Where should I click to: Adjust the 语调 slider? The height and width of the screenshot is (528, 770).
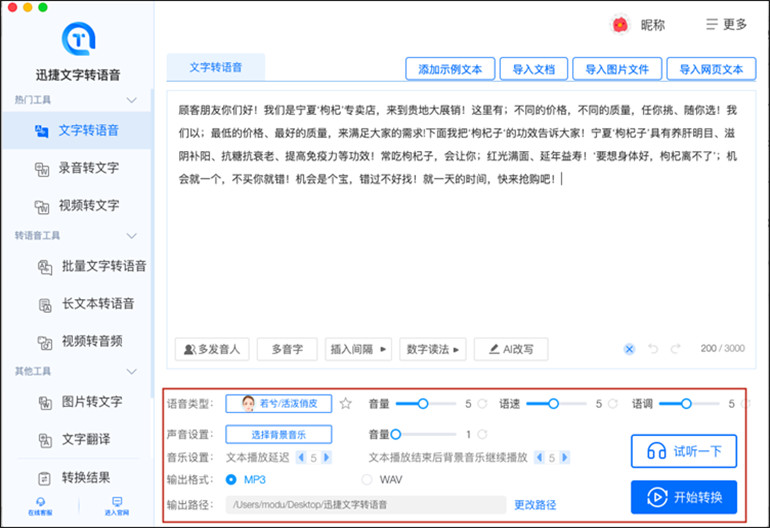pyautogui.click(x=688, y=404)
